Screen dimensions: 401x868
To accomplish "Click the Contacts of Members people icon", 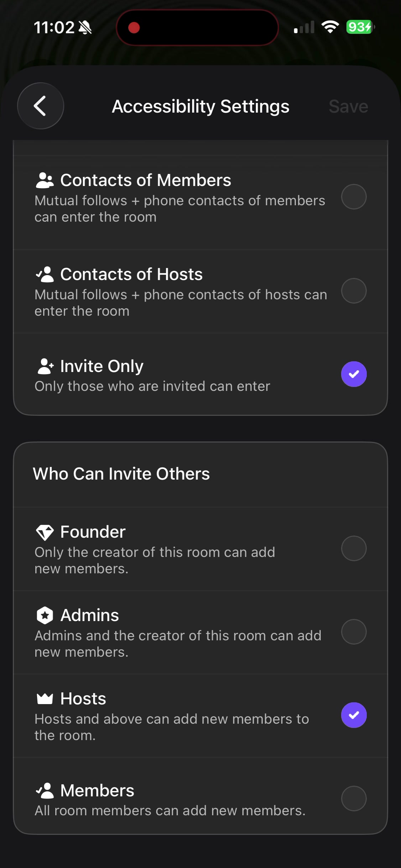I will click(x=45, y=180).
